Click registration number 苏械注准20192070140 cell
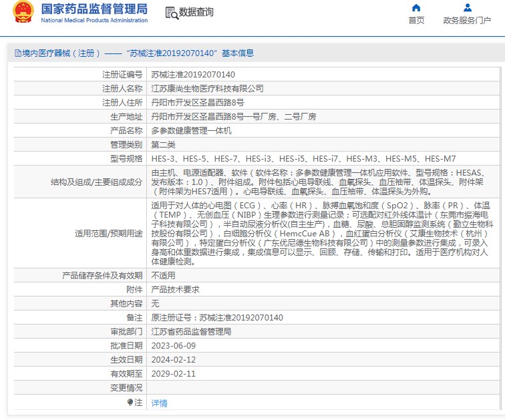The image size is (505, 420). pyautogui.click(x=193, y=74)
